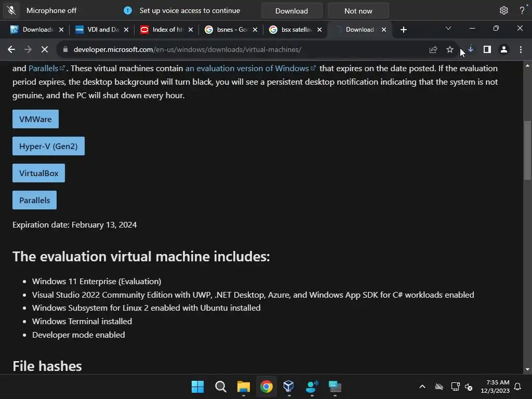Click the Expiration date February 13, 2024 text
The image size is (532, 399).
tap(75, 224)
